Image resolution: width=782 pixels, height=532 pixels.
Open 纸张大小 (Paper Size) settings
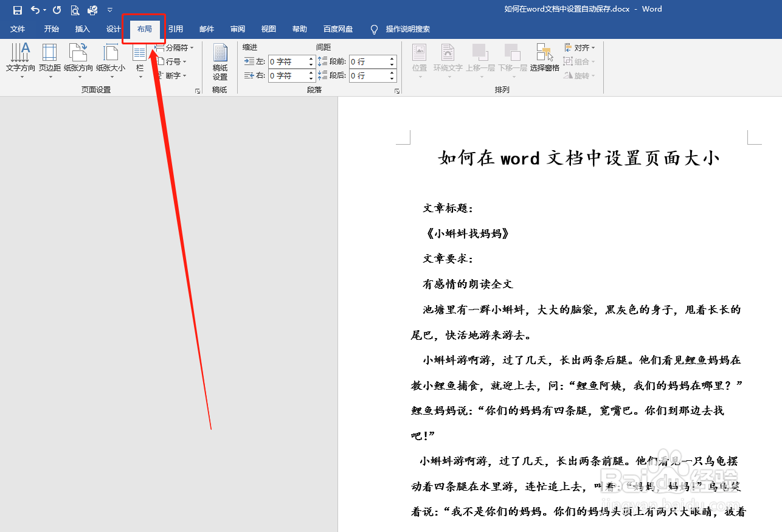tap(110, 61)
